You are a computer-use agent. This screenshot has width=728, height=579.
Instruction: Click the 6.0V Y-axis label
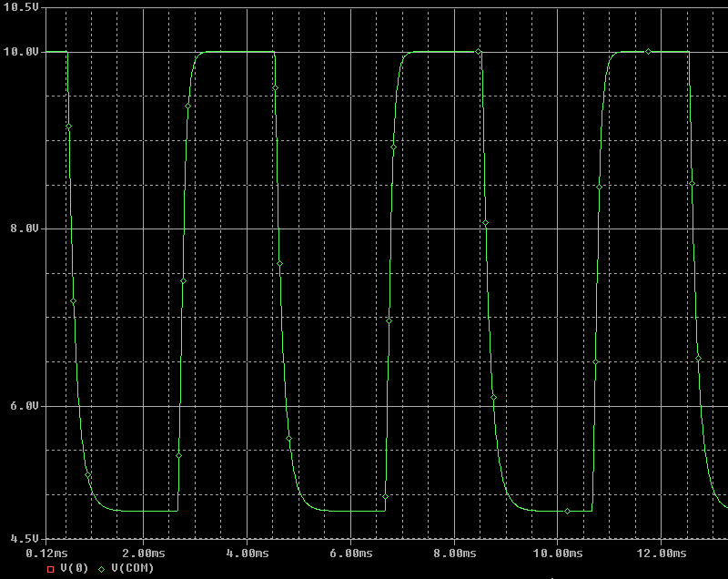[x=24, y=406]
